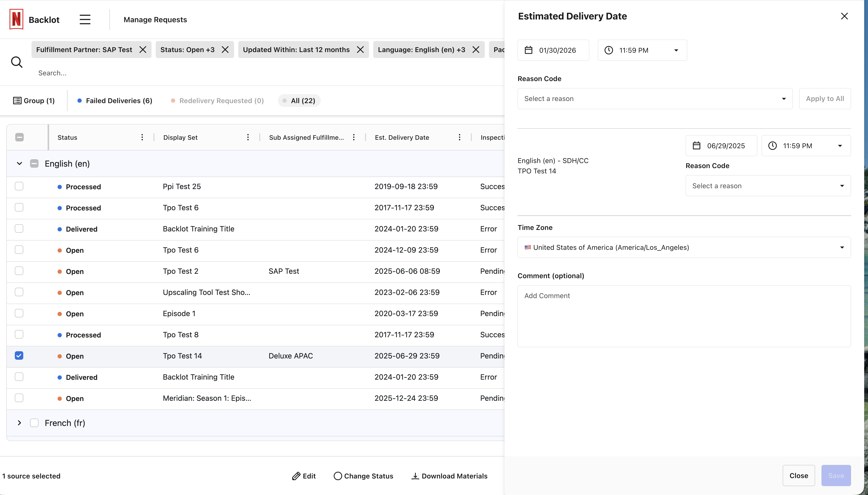Close the Estimated Delivery Date panel
The height and width of the screenshot is (495, 868).
tap(844, 16)
